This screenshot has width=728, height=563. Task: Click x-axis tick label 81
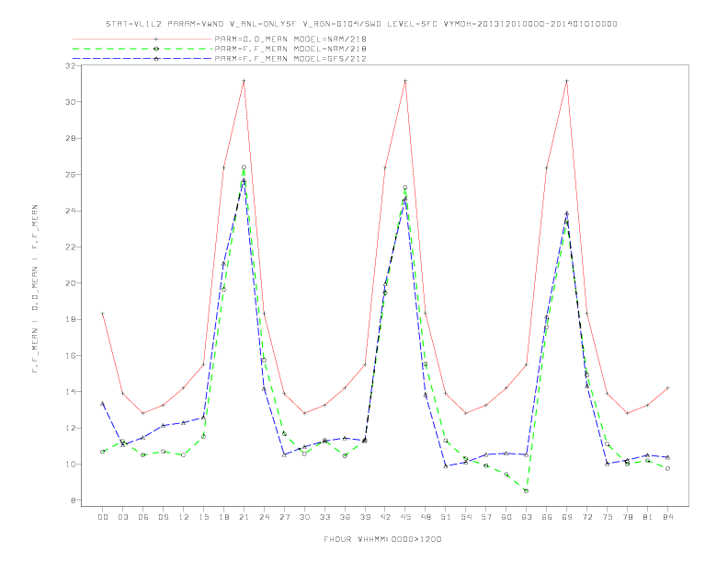pyautogui.click(x=648, y=517)
